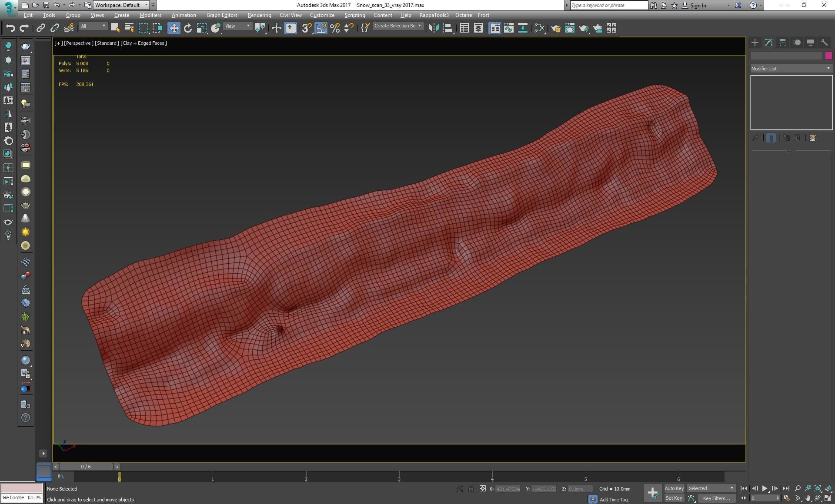
Task: Open the Material Editor icon
Action: (539, 28)
